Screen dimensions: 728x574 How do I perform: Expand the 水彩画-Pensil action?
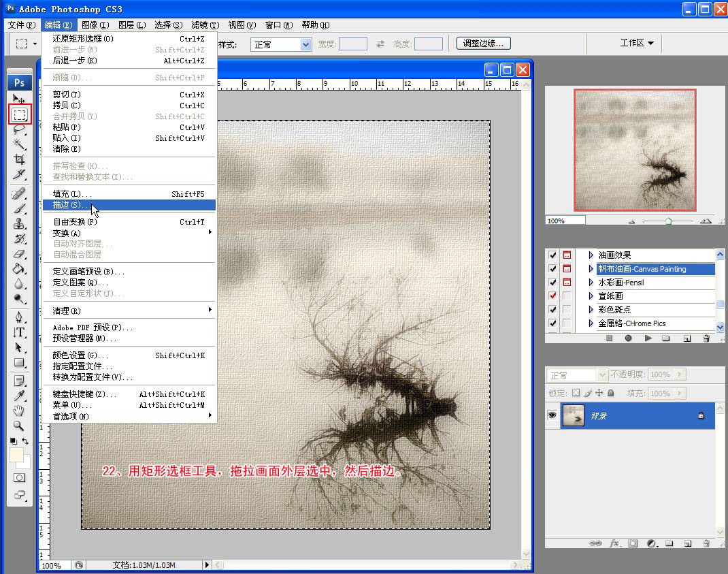(591, 282)
